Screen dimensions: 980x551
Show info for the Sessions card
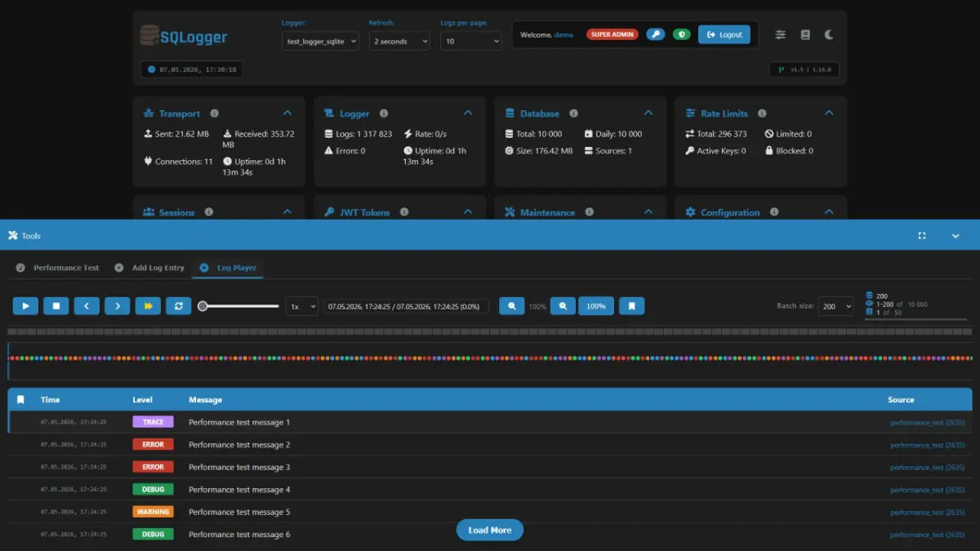[x=208, y=212]
